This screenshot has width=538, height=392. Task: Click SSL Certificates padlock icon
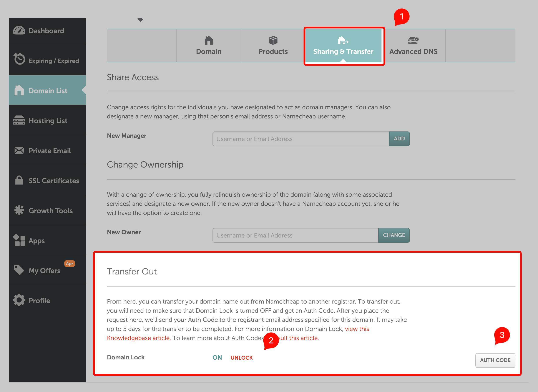(19, 180)
